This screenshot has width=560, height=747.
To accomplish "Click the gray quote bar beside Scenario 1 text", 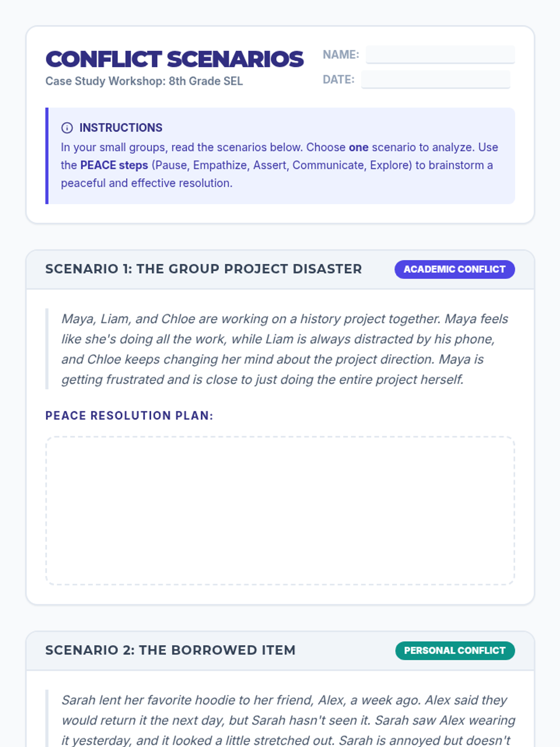I will click(47, 349).
